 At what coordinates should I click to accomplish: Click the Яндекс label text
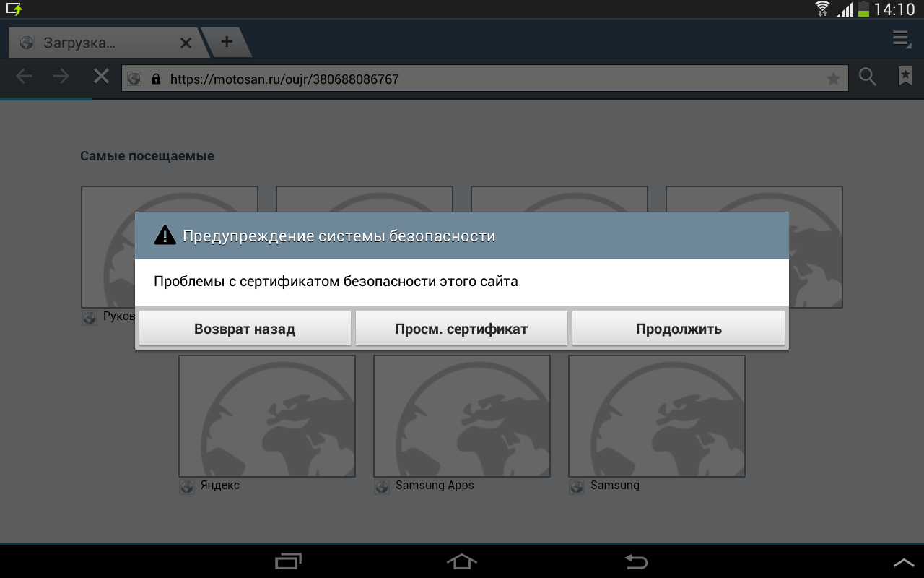point(220,486)
